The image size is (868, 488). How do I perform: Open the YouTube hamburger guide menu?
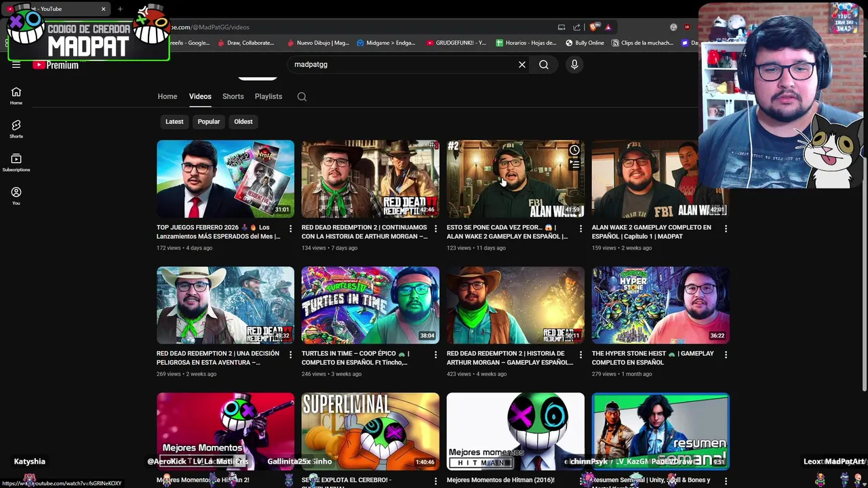16,65
